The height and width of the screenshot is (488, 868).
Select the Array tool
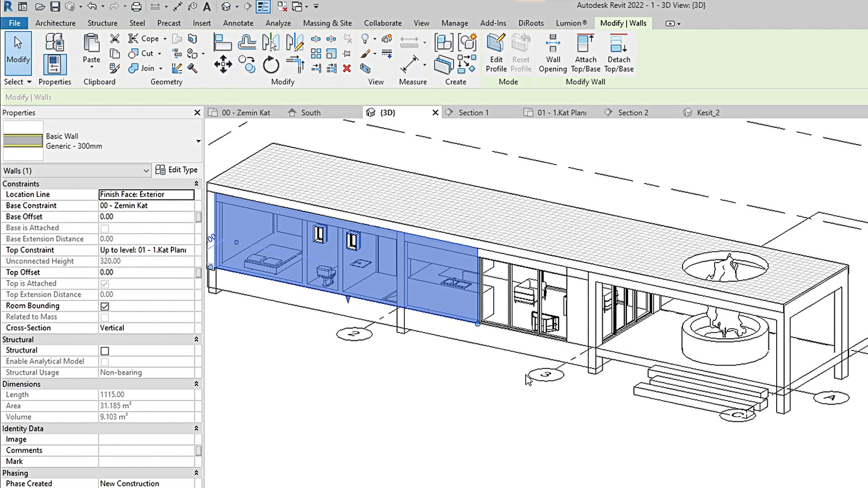[x=316, y=54]
